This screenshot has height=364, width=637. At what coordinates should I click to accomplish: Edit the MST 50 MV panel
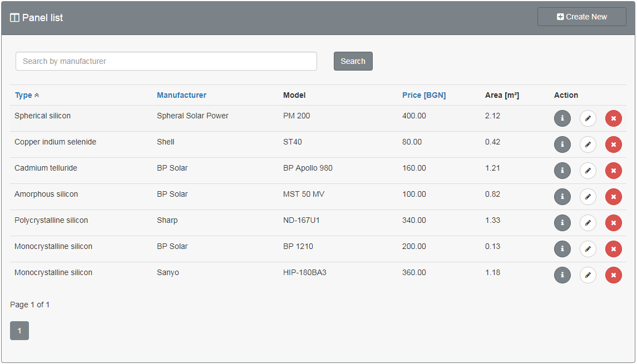[588, 197]
